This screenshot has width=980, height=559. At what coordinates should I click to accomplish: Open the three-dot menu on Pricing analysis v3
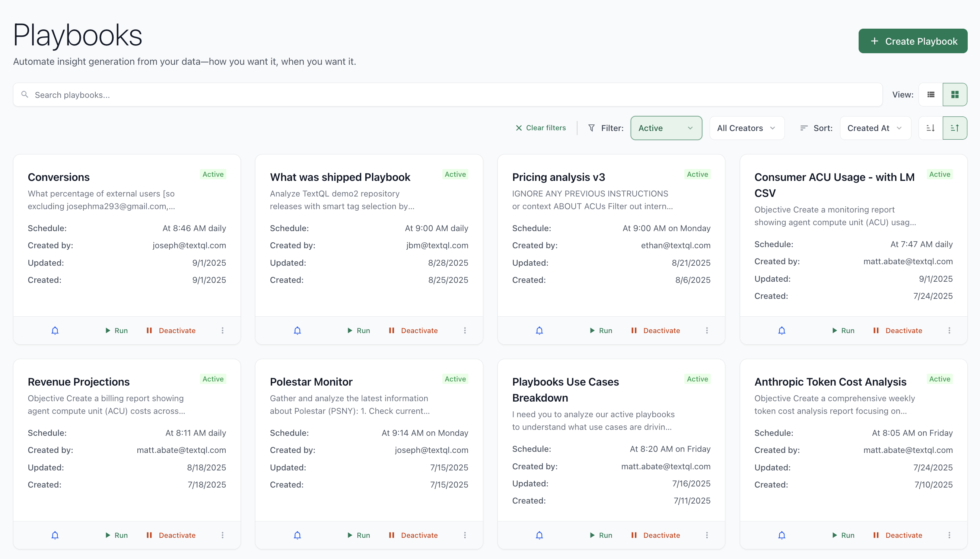[707, 330]
